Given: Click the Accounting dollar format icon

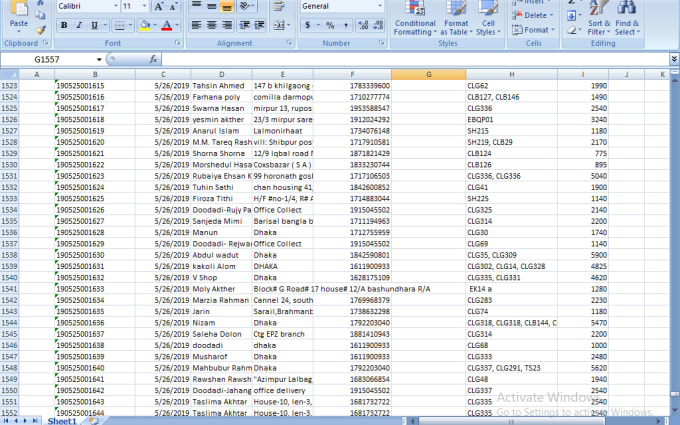Looking at the screenshot, I should (307, 25).
